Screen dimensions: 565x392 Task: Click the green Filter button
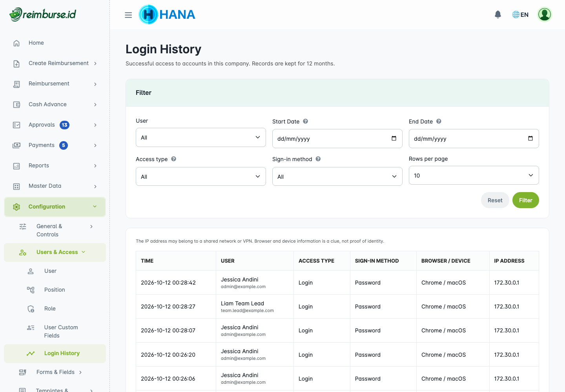click(x=526, y=200)
